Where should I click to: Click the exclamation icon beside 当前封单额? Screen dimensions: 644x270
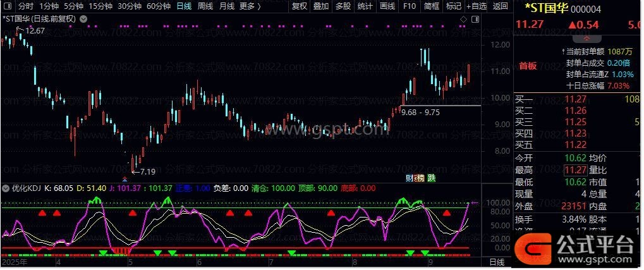[562, 52]
